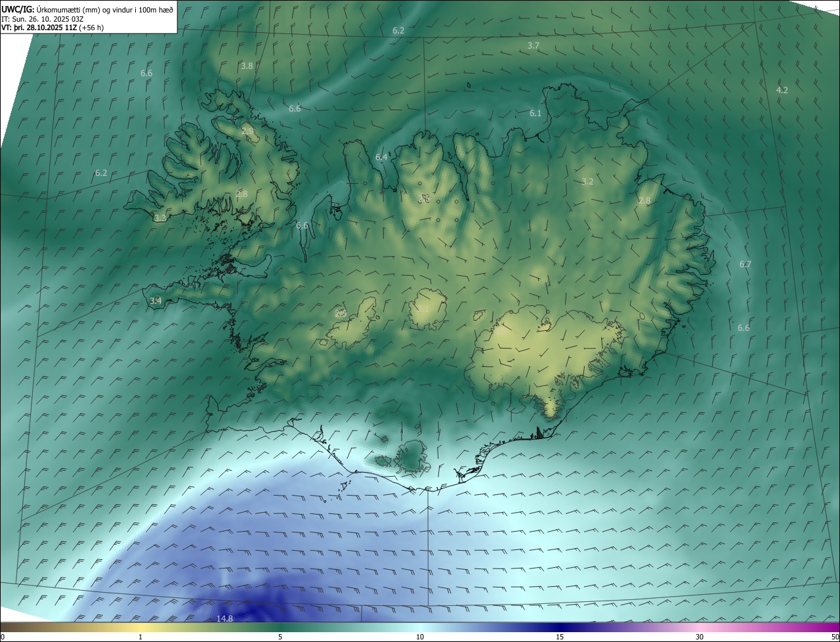Select the 3.2 value label in northeast

pos(587,182)
